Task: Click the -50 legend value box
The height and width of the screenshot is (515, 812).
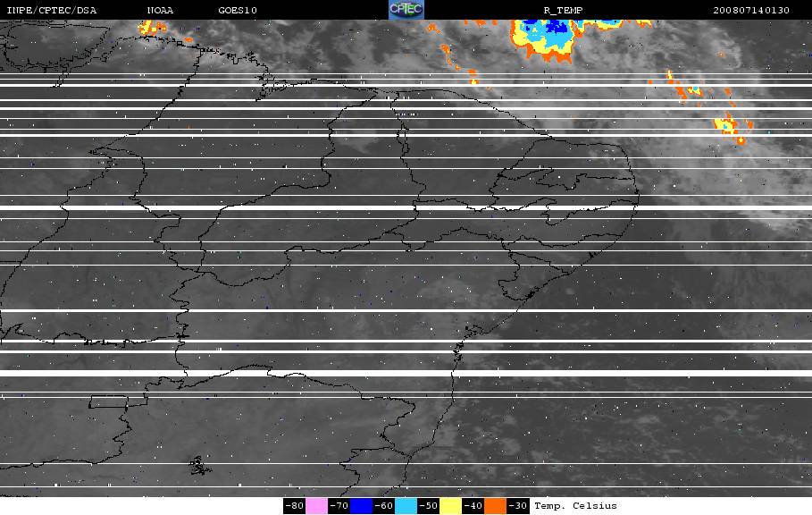Action: point(428,506)
